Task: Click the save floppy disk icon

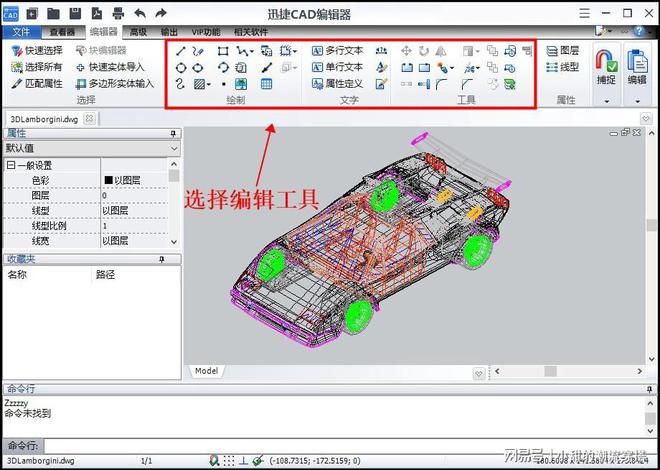Action: coord(75,14)
